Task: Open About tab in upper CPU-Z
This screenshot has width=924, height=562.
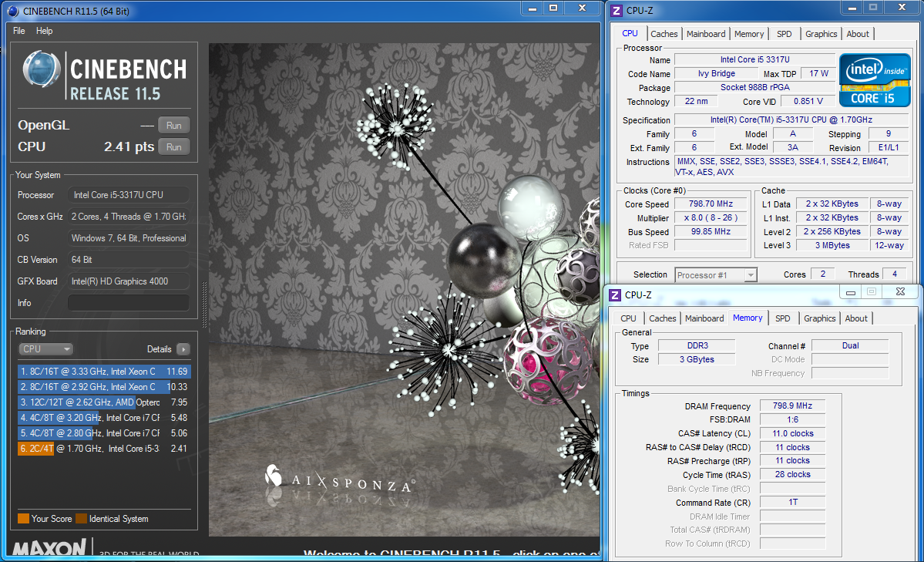Action: coord(858,34)
